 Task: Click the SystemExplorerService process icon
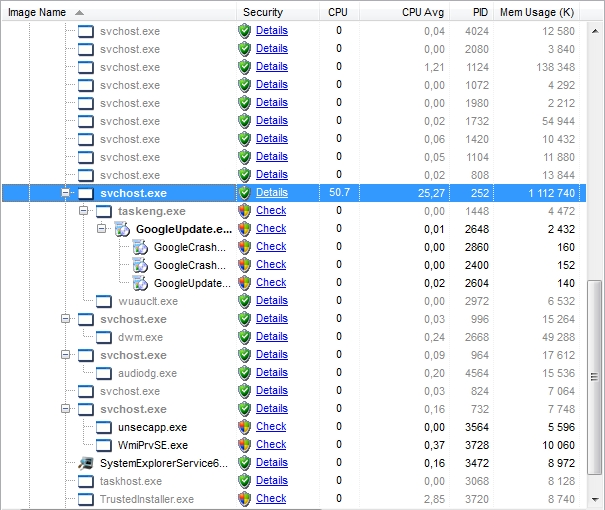pos(86,463)
